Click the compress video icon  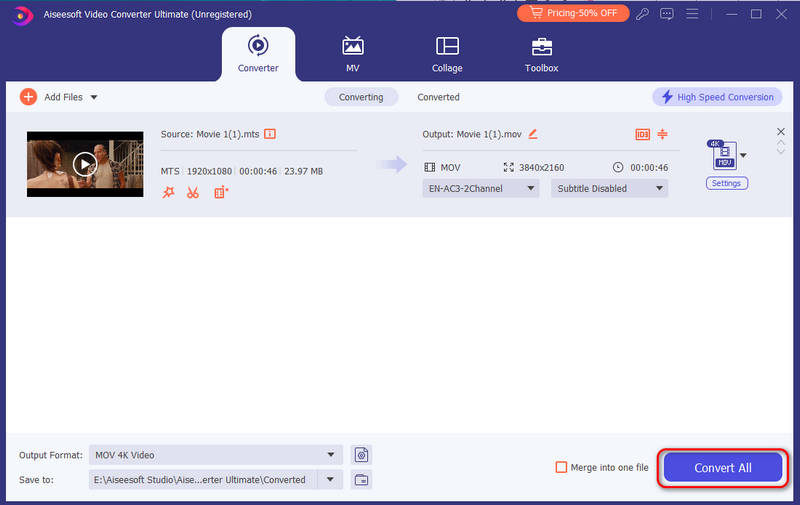[x=662, y=134]
